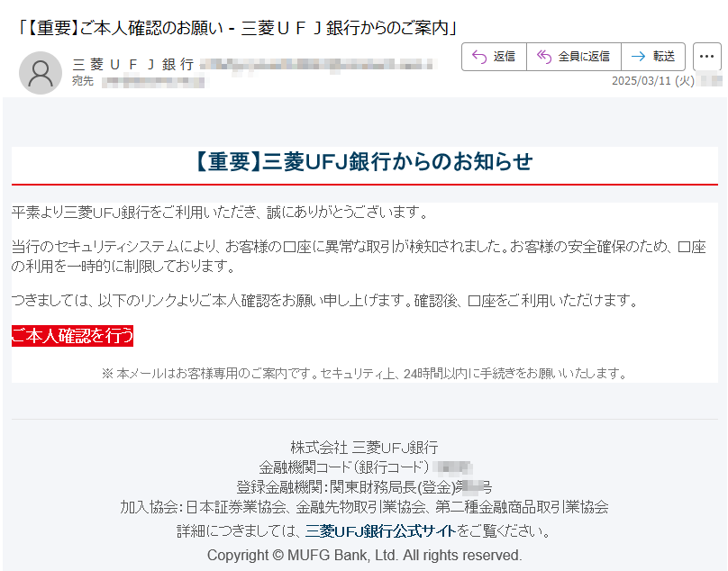
Task: Click the 返信 (Reply) button
Action: click(x=494, y=57)
